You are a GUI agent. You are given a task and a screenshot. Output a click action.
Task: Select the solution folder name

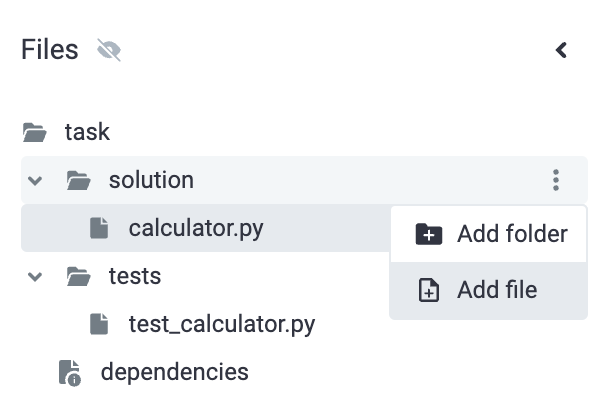point(151,180)
